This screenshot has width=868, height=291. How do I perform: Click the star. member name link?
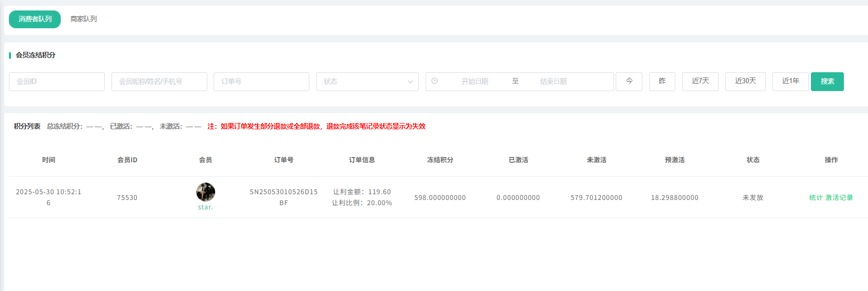[x=205, y=207]
